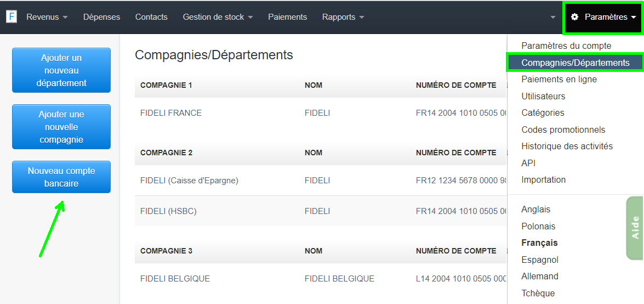Click Ajouter un nouveau département button
644x304 pixels.
click(x=61, y=70)
